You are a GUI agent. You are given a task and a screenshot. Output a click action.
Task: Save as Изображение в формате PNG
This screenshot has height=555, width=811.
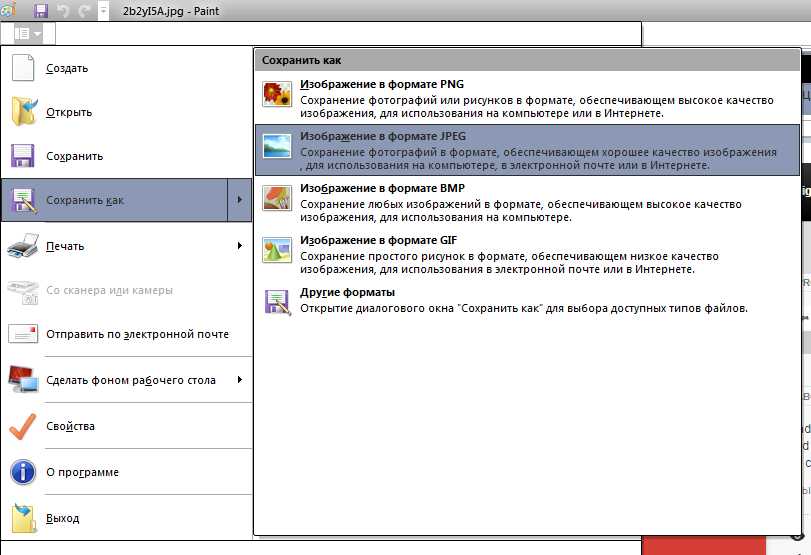click(527, 98)
